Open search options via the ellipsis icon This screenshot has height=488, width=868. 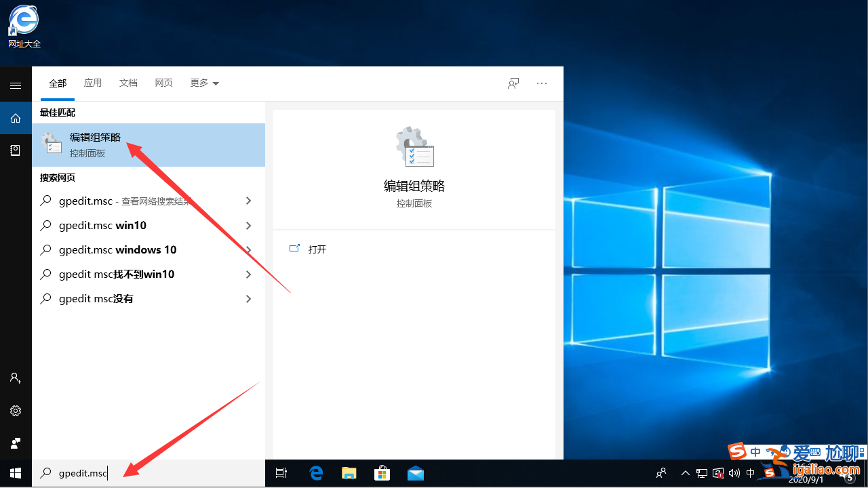[541, 83]
